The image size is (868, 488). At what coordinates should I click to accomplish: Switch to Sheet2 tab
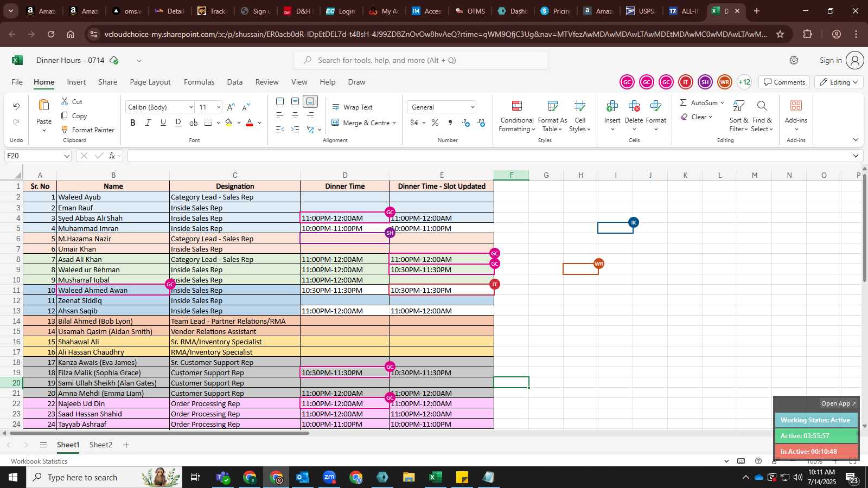click(101, 445)
